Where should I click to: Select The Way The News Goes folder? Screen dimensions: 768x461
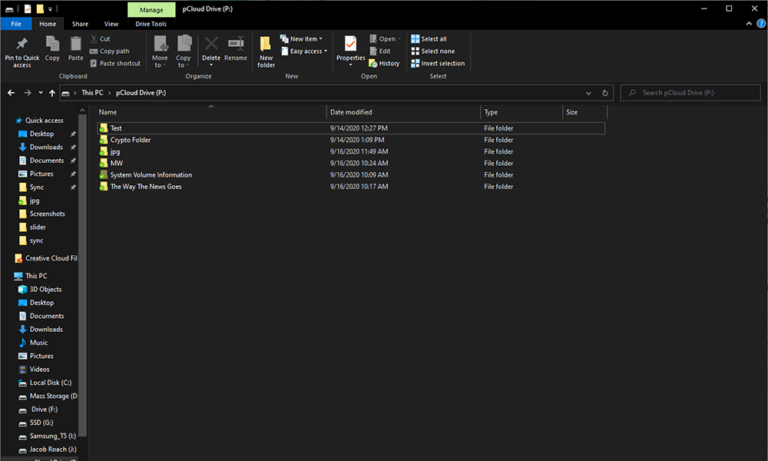351,187
